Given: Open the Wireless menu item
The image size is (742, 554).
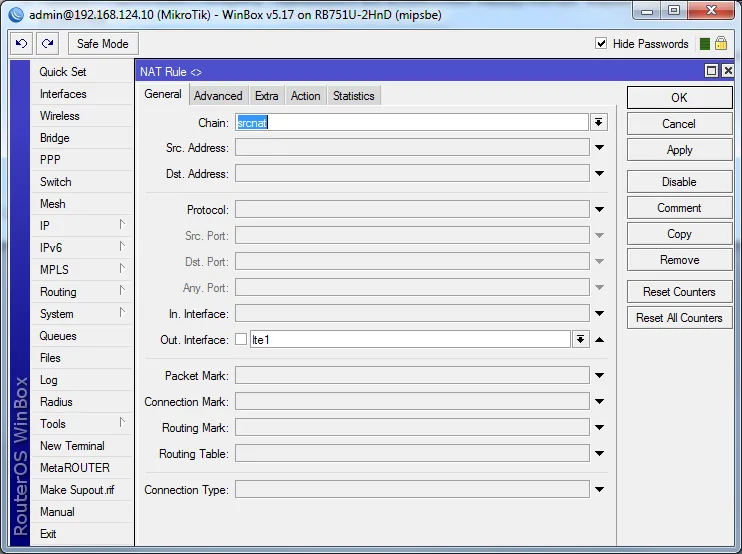Looking at the screenshot, I should click(81, 115).
